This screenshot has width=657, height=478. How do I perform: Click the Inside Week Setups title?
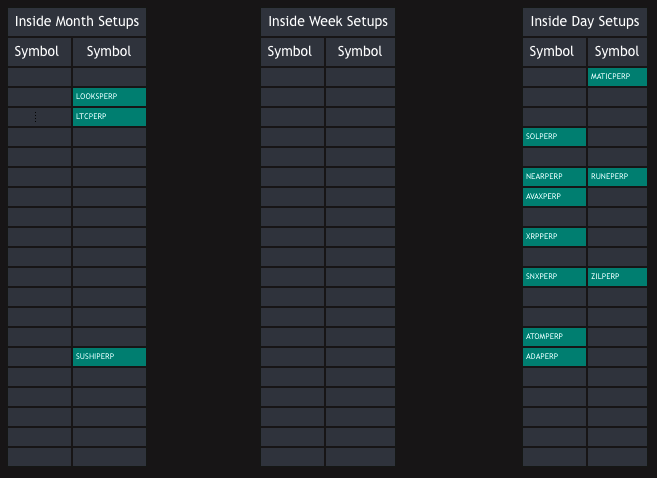(x=328, y=22)
